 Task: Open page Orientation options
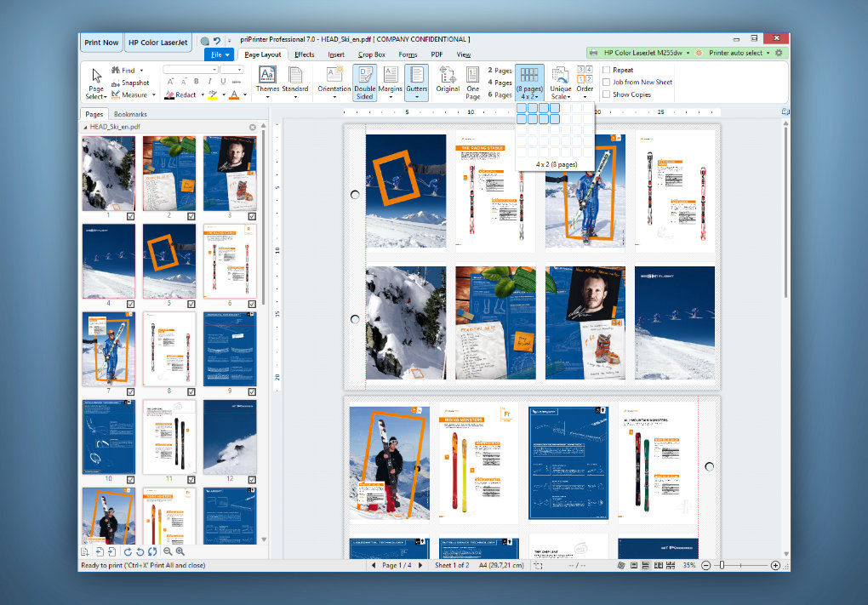pyautogui.click(x=334, y=83)
